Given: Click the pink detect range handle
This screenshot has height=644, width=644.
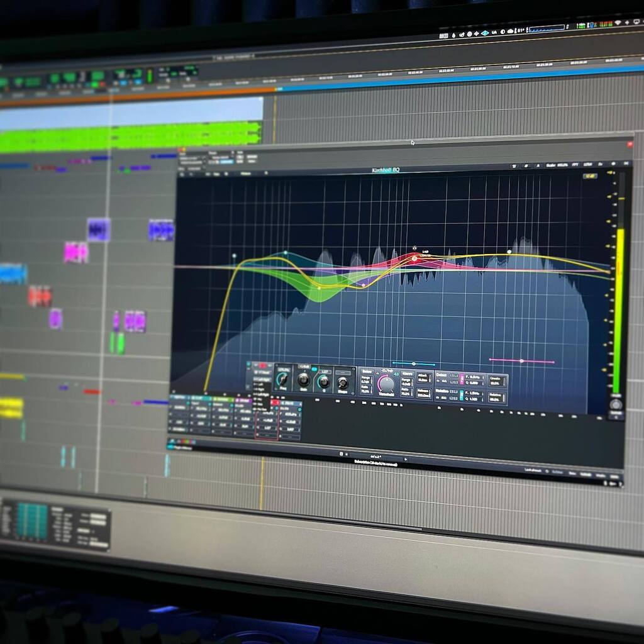Looking at the screenshot, I should coord(521,361).
